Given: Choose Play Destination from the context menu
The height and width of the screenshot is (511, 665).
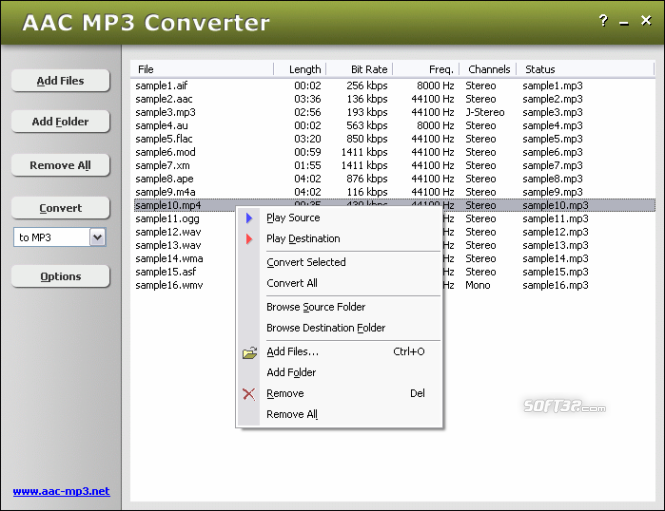Looking at the screenshot, I should coord(303,239).
